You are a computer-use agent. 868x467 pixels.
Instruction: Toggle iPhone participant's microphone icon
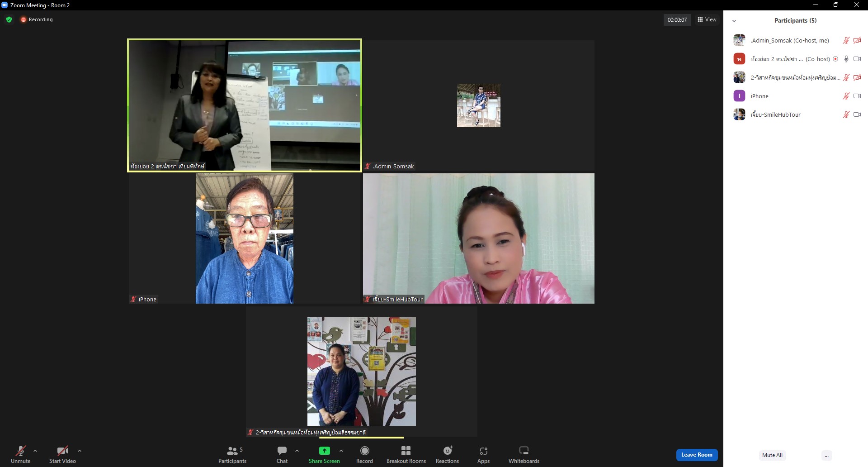click(x=846, y=96)
